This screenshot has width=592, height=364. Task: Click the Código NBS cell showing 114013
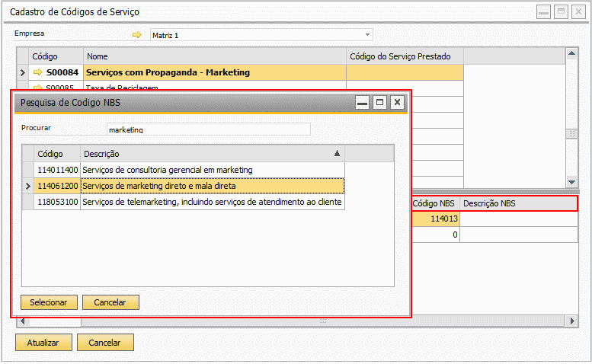point(435,219)
